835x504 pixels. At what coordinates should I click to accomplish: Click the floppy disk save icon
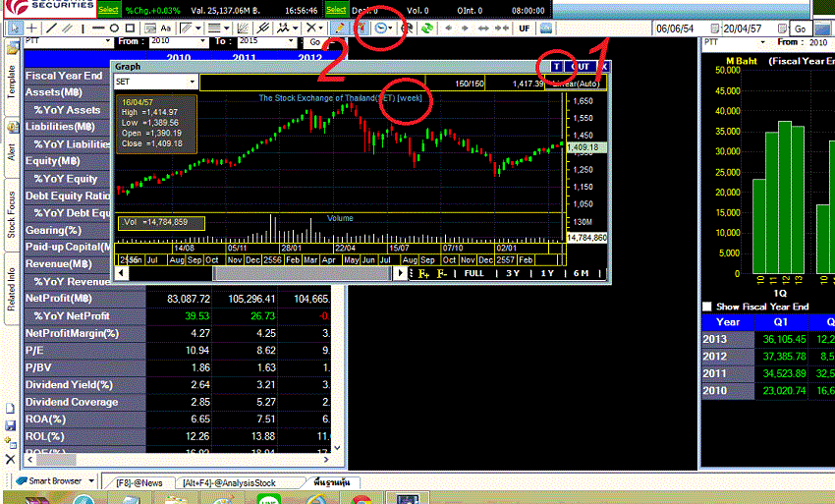click(x=10, y=425)
